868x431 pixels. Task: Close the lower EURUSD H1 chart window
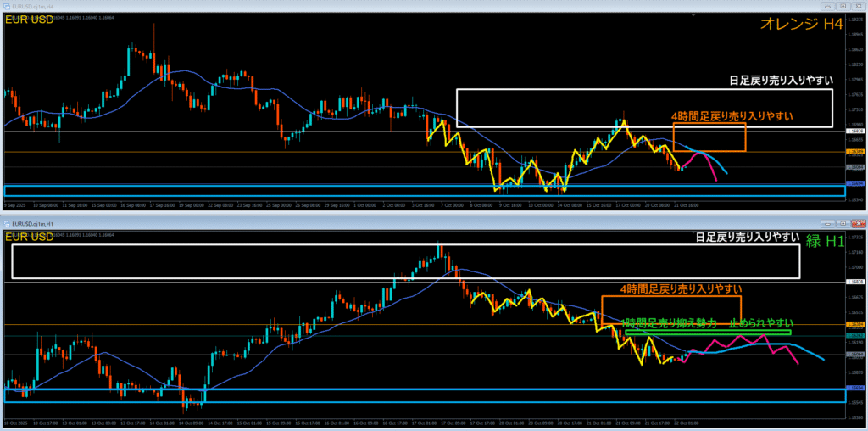pyautogui.click(x=857, y=223)
